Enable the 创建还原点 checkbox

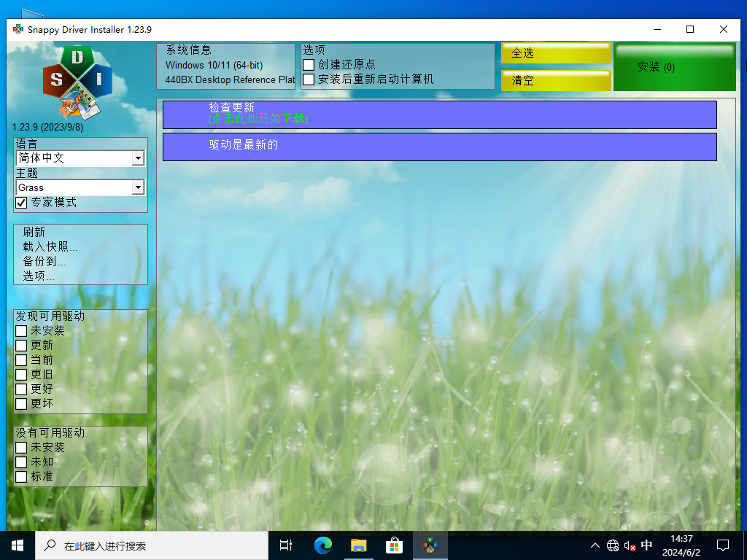point(309,64)
